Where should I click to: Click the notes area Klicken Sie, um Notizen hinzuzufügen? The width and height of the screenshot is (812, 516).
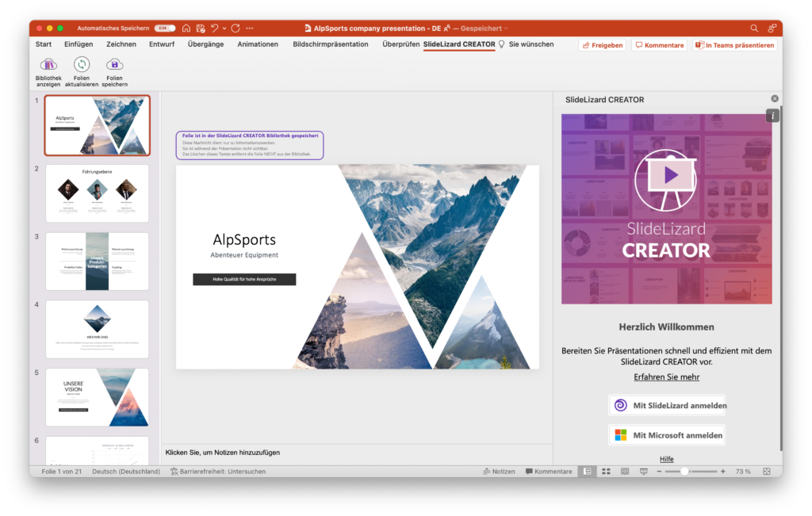point(223,453)
